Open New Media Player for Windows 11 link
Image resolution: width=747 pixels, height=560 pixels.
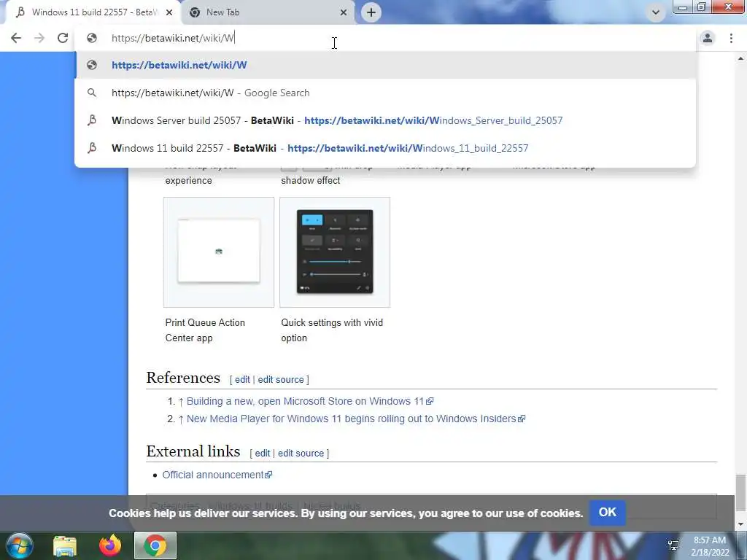click(355, 419)
